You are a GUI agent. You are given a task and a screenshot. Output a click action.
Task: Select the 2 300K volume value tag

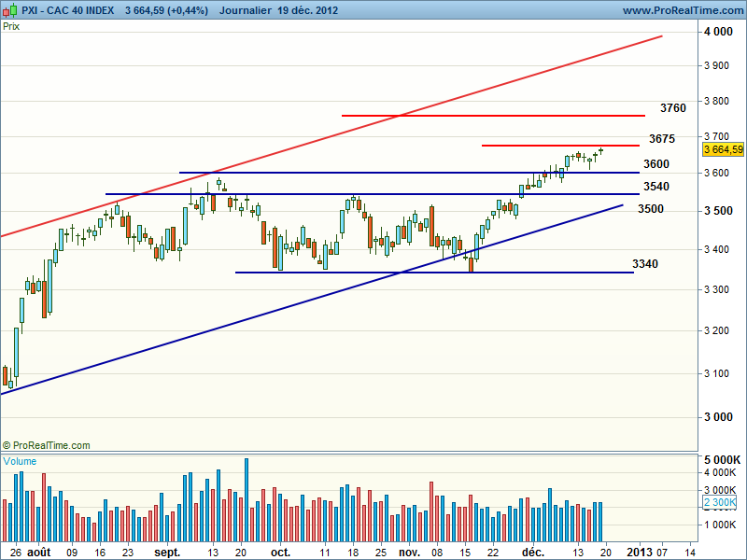(x=721, y=504)
